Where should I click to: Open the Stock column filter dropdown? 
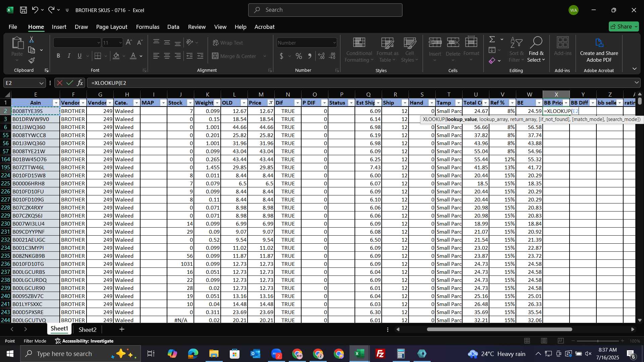pos(190,103)
